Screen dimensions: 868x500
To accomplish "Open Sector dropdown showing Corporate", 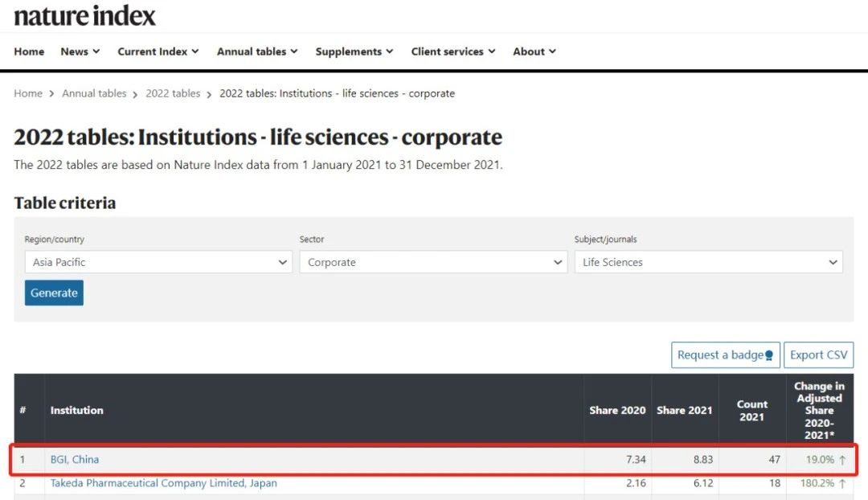I will pos(433,262).
